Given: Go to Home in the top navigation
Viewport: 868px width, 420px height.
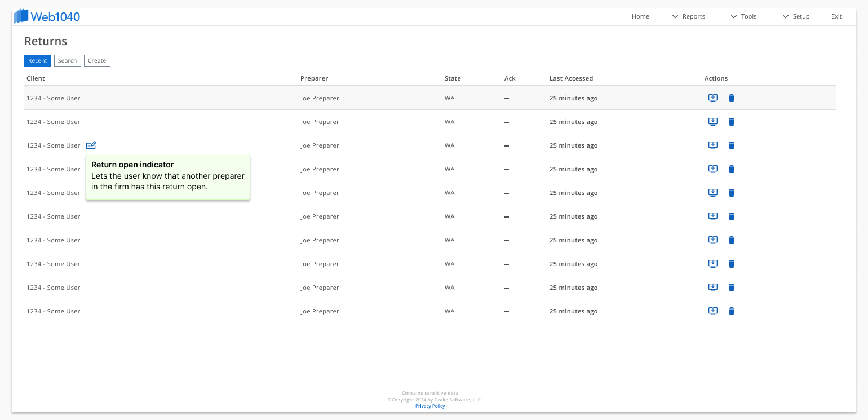Looking at the screenshot, I should coord(640,16).
